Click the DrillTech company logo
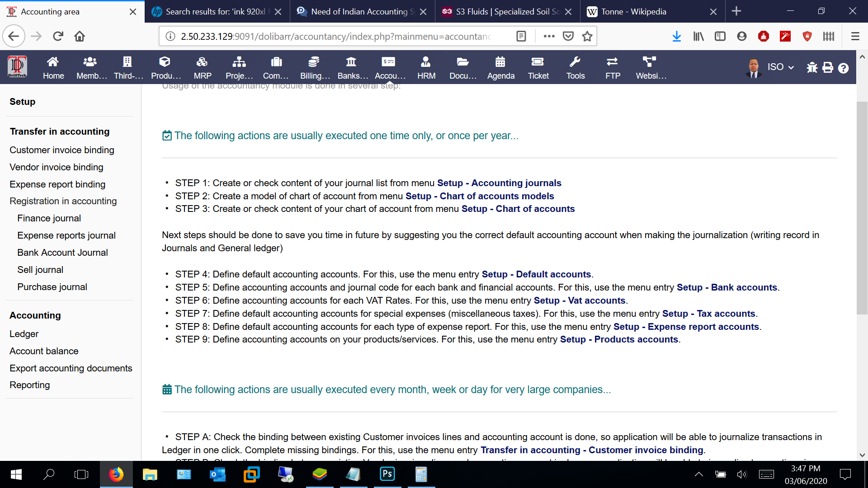 [17, 67]
